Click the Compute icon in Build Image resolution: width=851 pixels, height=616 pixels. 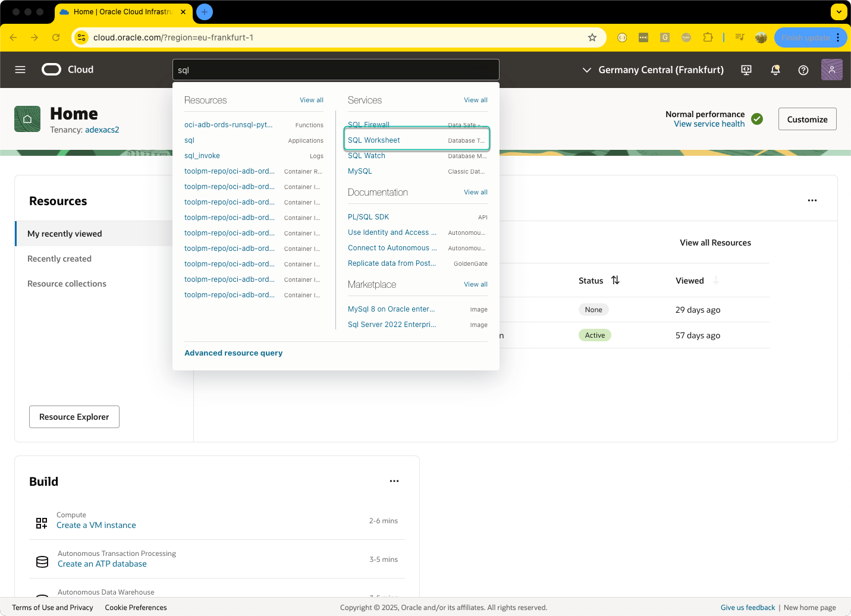(x=42, y=523)
